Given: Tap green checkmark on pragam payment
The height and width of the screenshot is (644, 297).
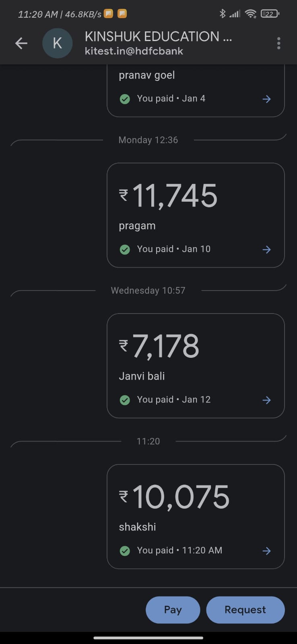Looking at the screenshot, I should pos(125,250).
